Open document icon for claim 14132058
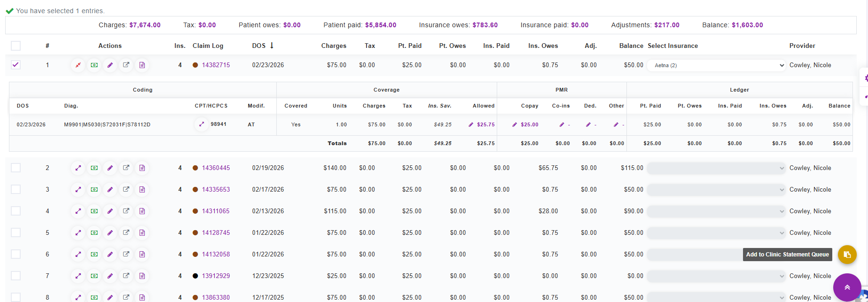868x302 pixels. click(142, 254)
